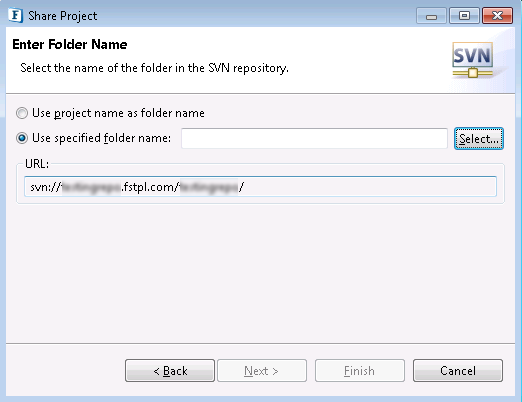The width and height of the screenshot is (522, 402).
Task: Click inside the svn:// URL field
Action: click(x=260, y=187)
